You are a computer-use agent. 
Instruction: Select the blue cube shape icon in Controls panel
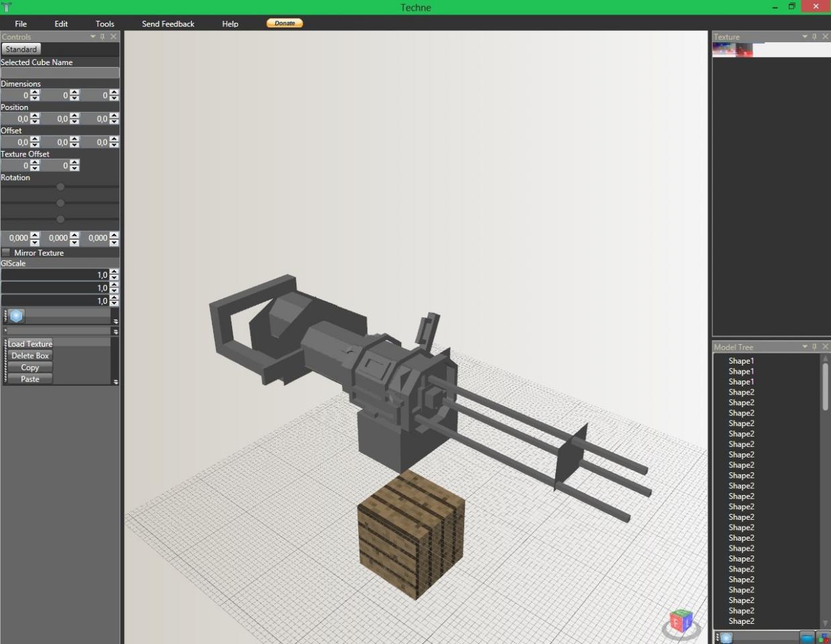tap(14, 315)
